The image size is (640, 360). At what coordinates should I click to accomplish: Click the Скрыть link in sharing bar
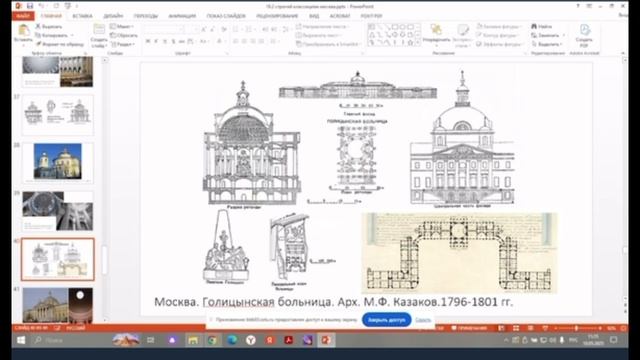coord(423,320)
